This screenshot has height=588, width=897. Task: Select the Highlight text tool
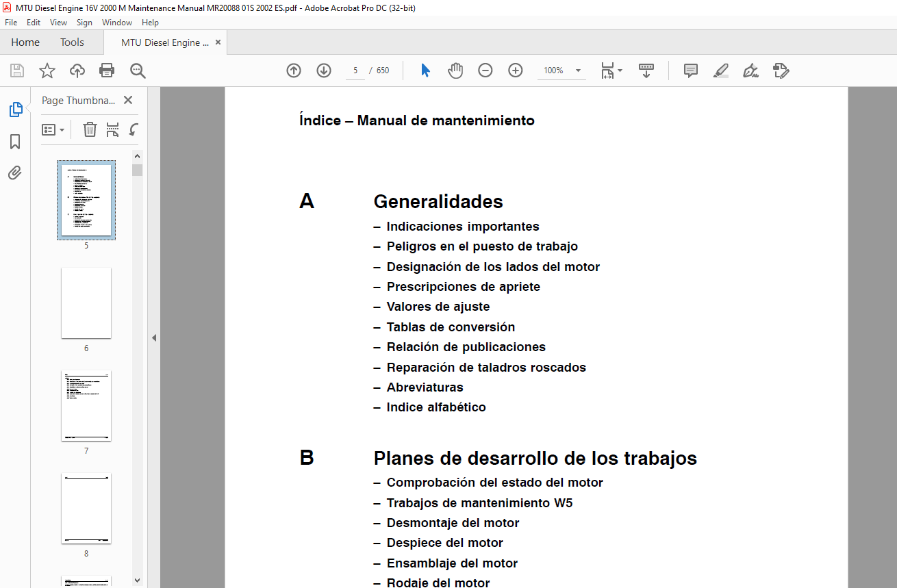click(x=720, y=71)
